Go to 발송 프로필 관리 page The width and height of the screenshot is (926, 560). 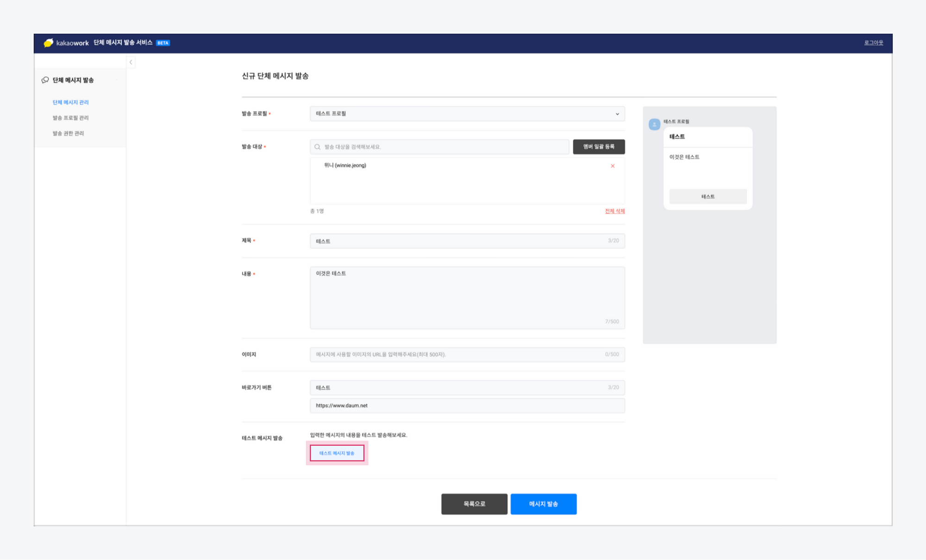pos(70,118)
